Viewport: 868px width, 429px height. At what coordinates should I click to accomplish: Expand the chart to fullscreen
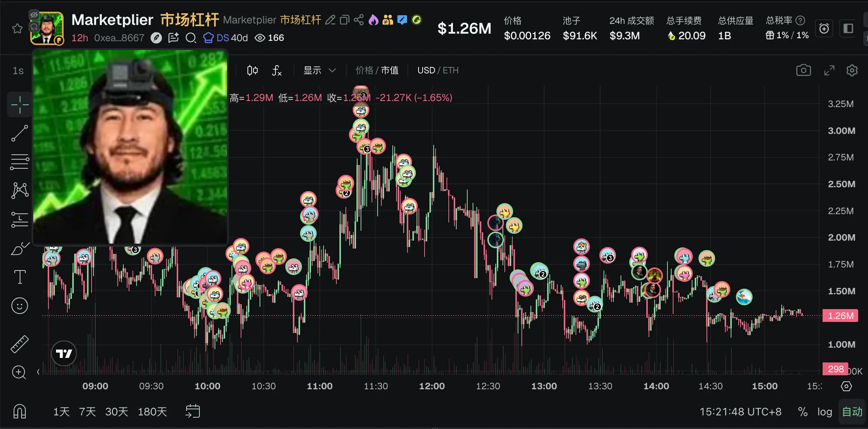829,70
